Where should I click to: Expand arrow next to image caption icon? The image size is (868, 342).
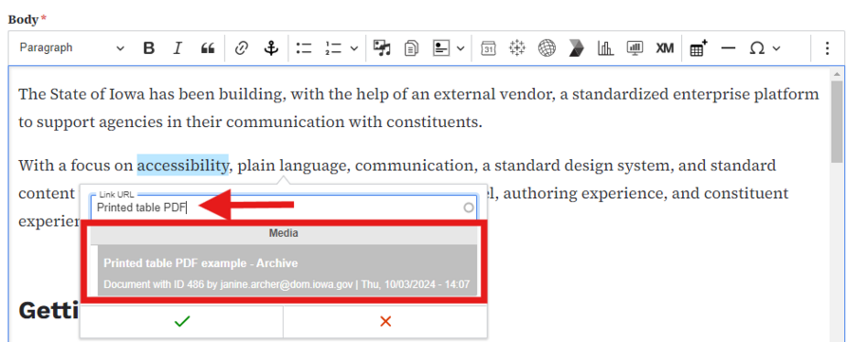[x=461, y=48]
